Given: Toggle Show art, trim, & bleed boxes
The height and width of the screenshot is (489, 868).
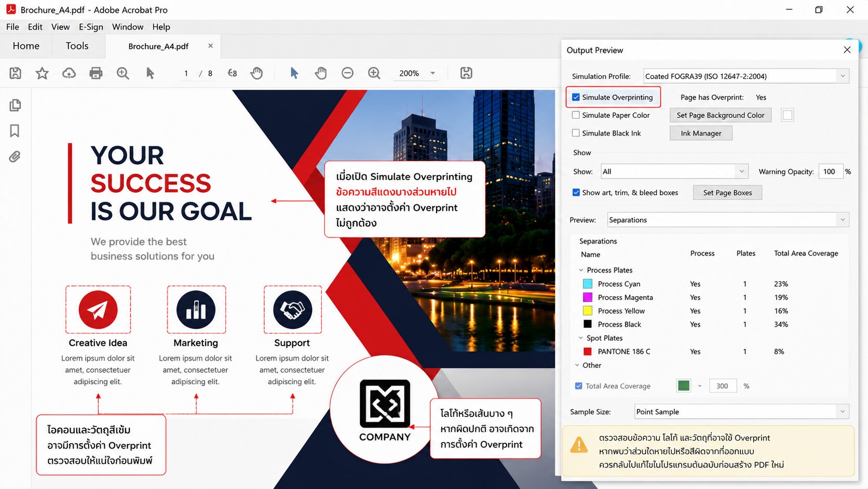Looking at the screenshot, I should click(576, 192).
